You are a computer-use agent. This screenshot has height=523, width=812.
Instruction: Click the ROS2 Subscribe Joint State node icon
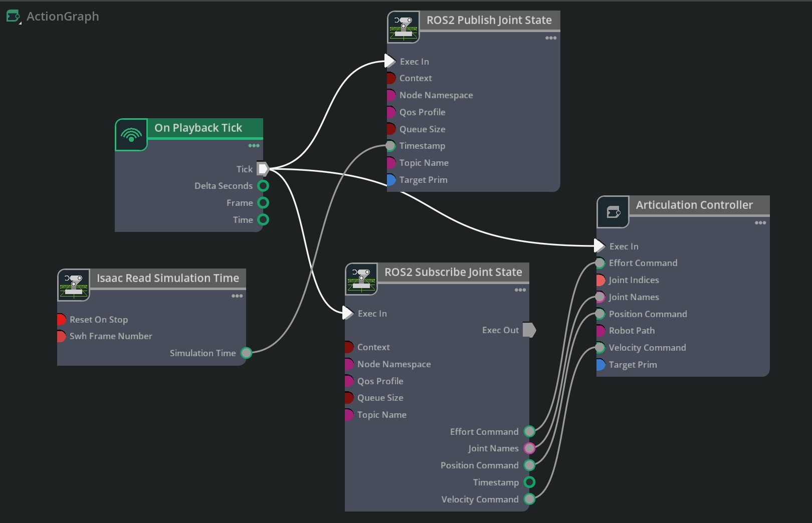361,279
